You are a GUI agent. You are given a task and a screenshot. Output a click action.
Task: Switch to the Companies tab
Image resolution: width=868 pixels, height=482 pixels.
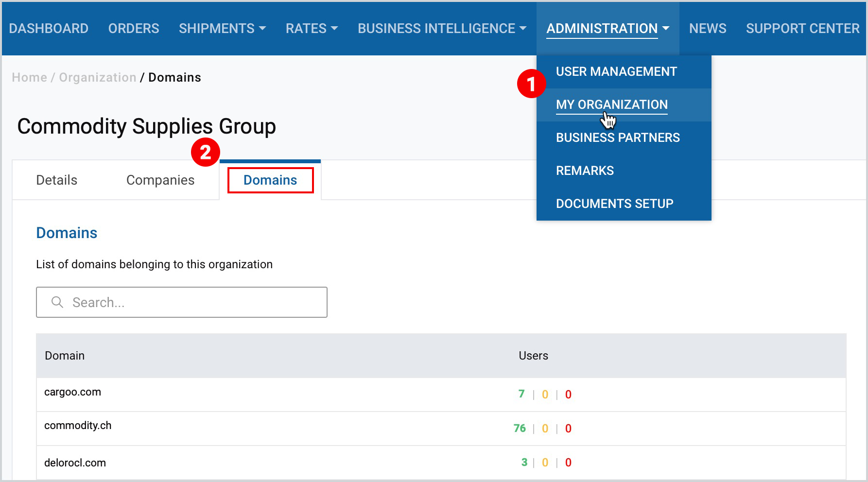tap(160, 180)
